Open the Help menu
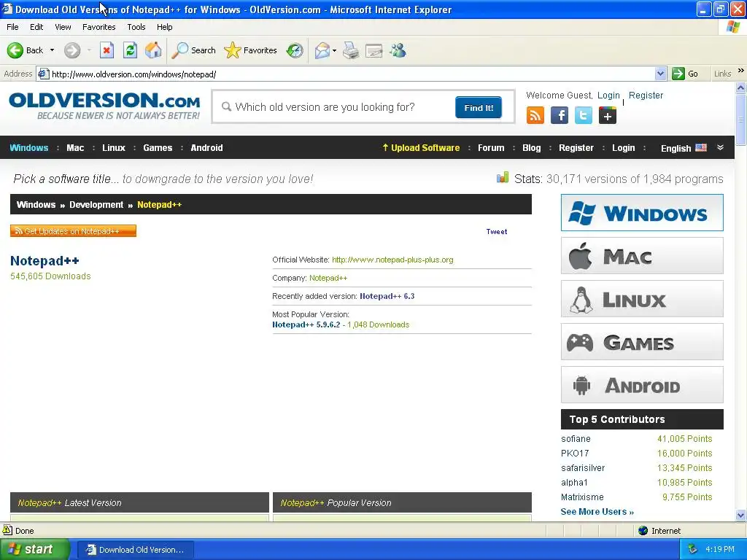Image resolution: width=747 pixels, height=560 pixels. click(164, 27)
